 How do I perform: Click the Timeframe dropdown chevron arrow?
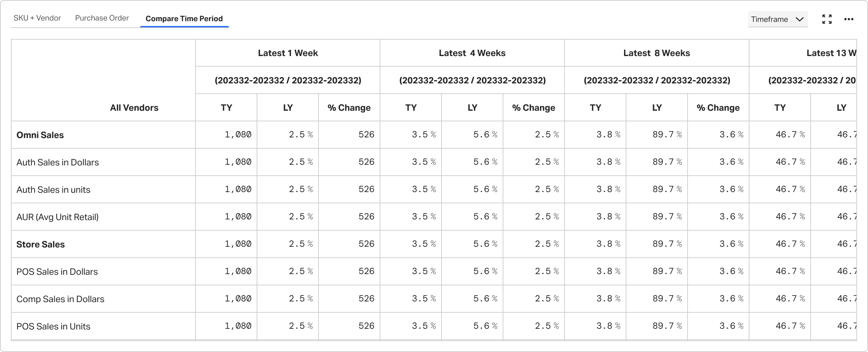[799, 19]
